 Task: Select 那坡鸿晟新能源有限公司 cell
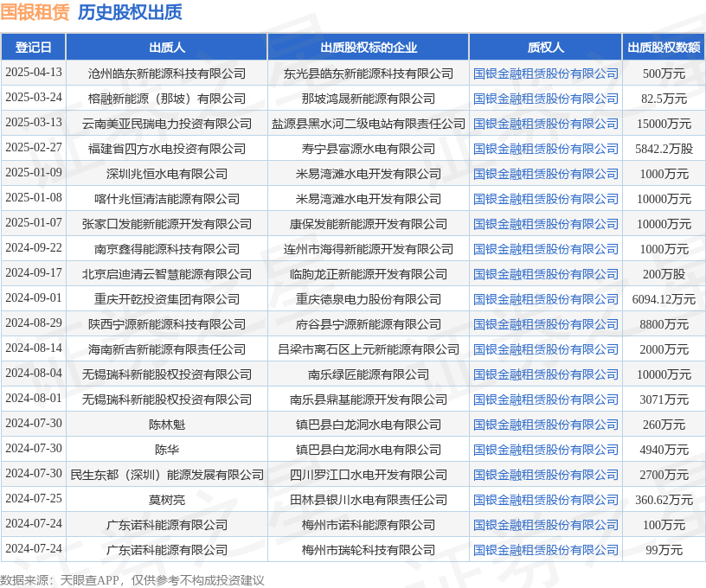click(x=369, y=99)
